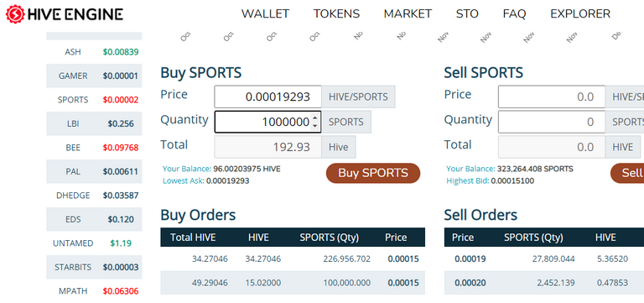Click the HIVE/SPORTS unit label in Buy SPORTS
This screenshot has width=644, height=303.
coord(358,97)
